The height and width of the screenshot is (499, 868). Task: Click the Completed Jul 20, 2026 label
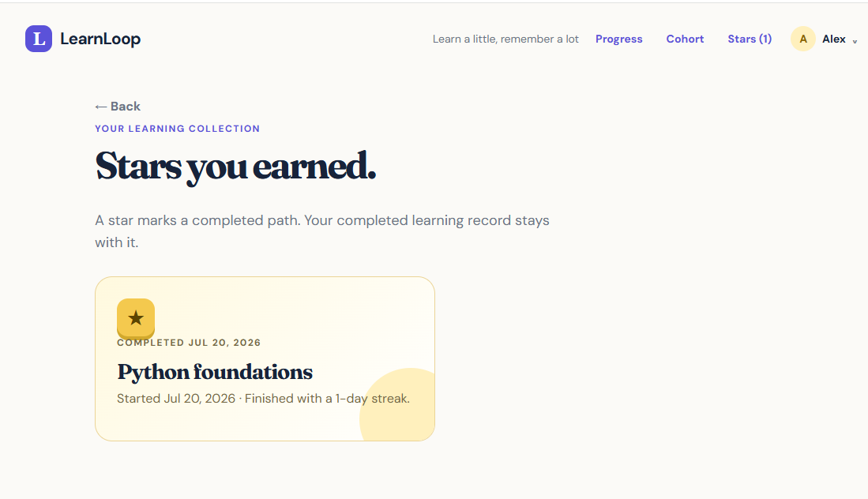pyautogui.click(x=189, y=343)
